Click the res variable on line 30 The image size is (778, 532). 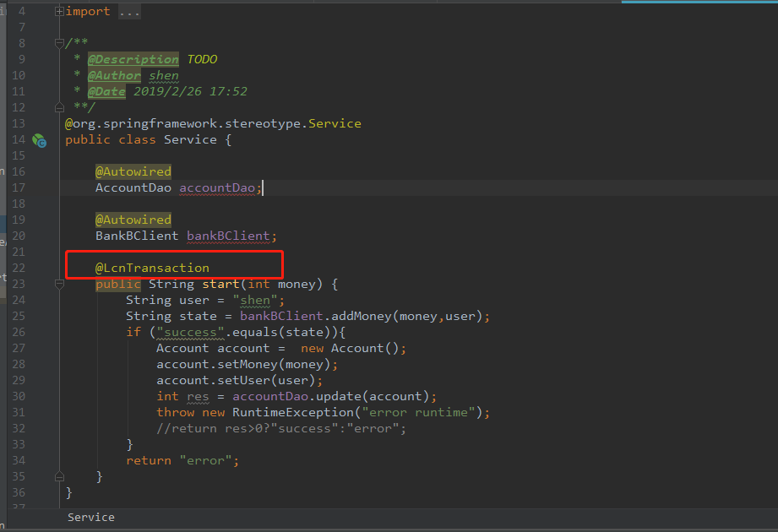tap(198, 397)
